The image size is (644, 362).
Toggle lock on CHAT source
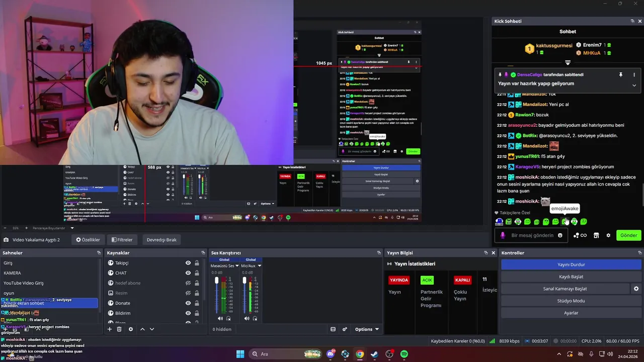point(197,273)
